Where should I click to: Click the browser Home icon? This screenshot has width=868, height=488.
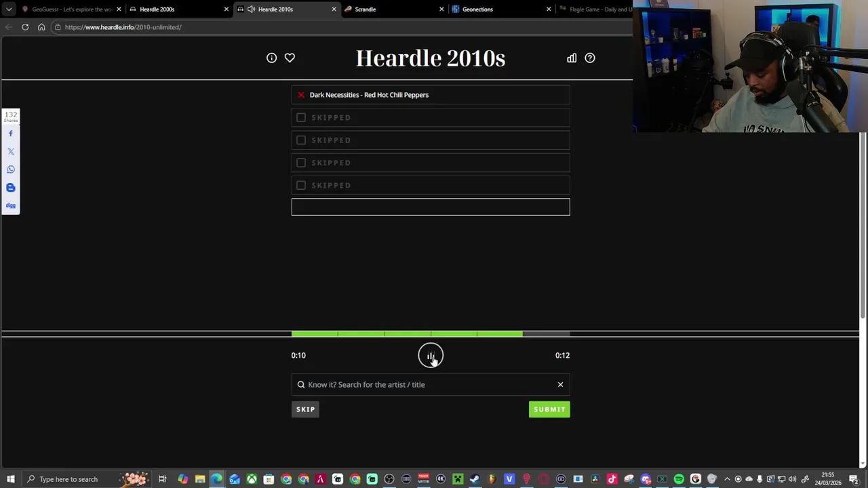tap(41, 27)
